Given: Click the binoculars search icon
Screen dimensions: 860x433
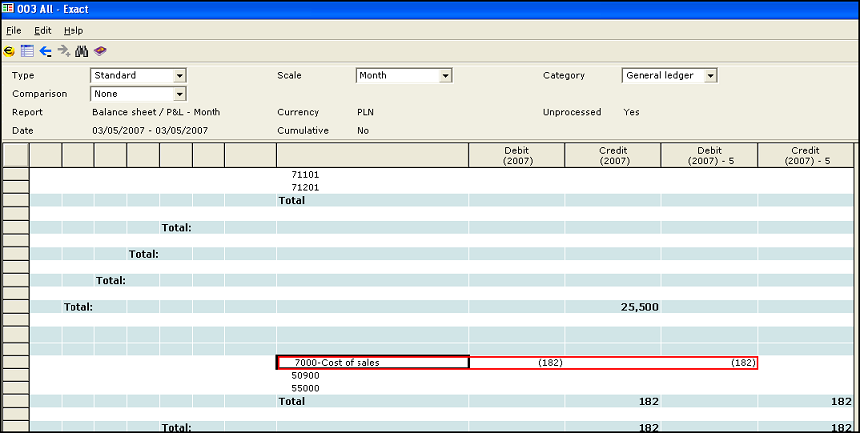Looking at the screenshot, I should 82,52.
